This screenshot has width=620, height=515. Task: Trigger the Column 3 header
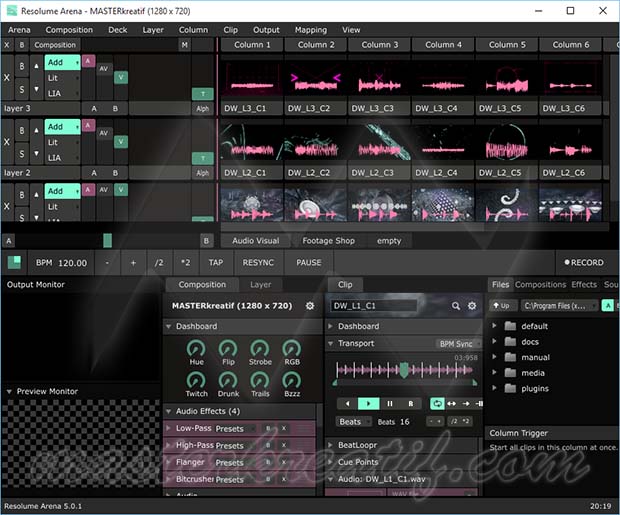point(380,45)
